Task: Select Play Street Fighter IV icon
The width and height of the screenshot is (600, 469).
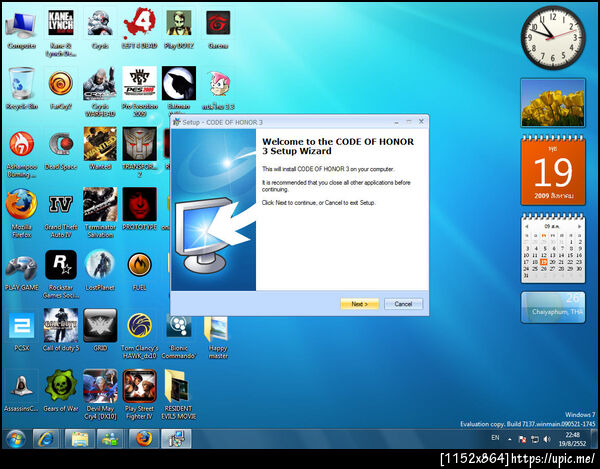Action: (x=140, y=394)
